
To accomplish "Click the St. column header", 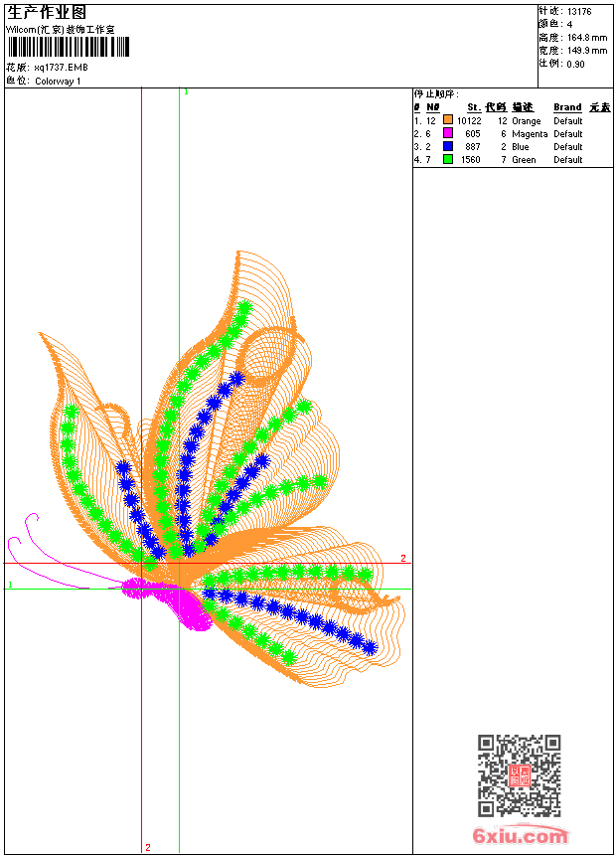I will [474, 107].
